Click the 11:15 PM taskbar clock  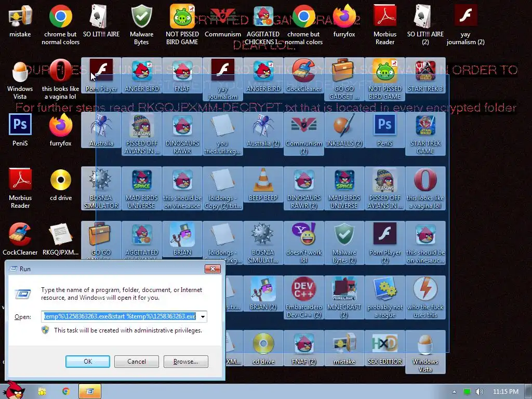(506, 392)
